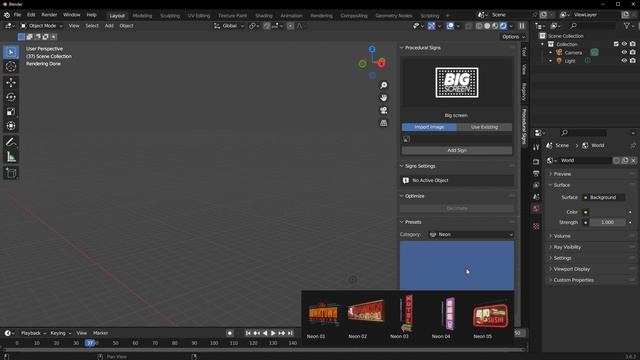Toggle Collection exclude checkbox
Screen dimensions: 640x360
pos(616,44)
